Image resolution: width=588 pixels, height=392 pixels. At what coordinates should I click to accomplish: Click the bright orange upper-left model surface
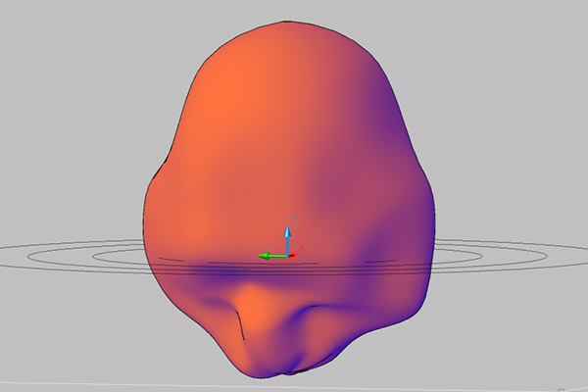click(225, 108)
